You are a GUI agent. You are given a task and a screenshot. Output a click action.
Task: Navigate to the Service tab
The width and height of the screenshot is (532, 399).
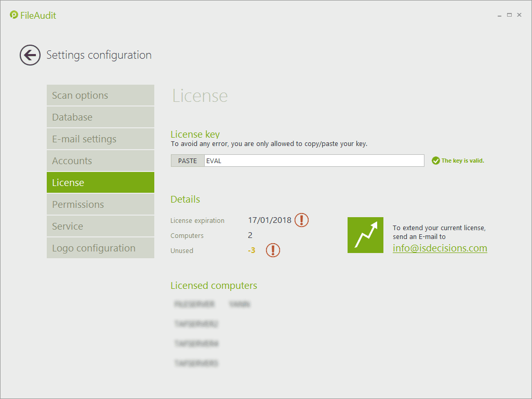point(100,227)
